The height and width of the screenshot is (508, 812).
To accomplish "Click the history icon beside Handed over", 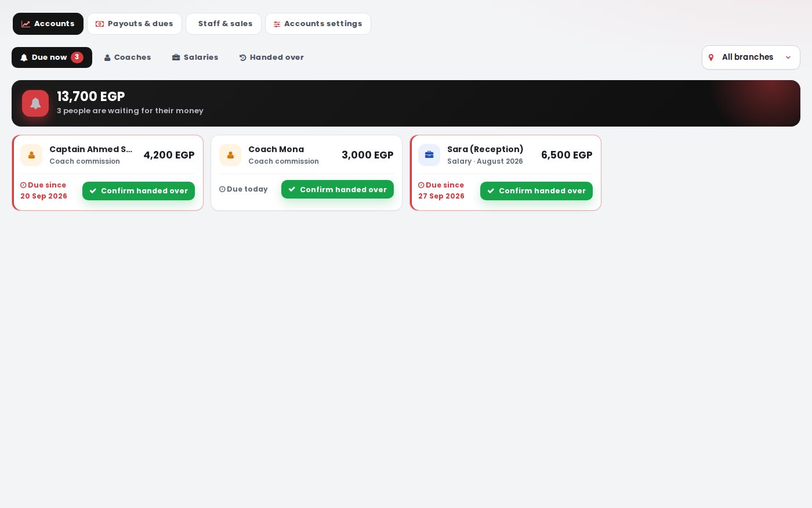I will 243,57.
